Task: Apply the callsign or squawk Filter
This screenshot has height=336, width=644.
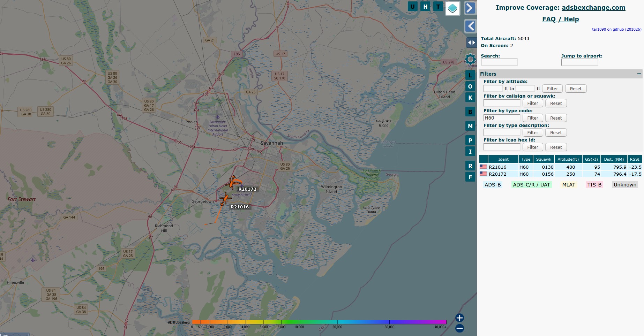Action: [533, 103]
